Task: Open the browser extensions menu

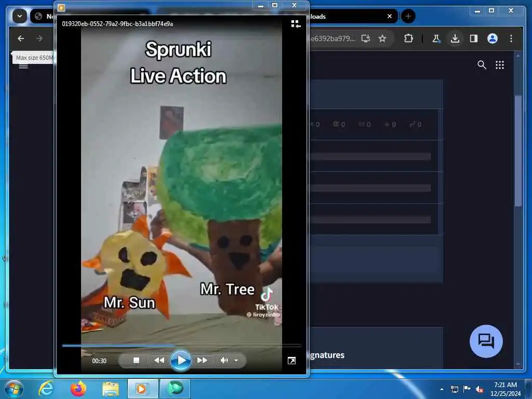Action: coord(408,38)
